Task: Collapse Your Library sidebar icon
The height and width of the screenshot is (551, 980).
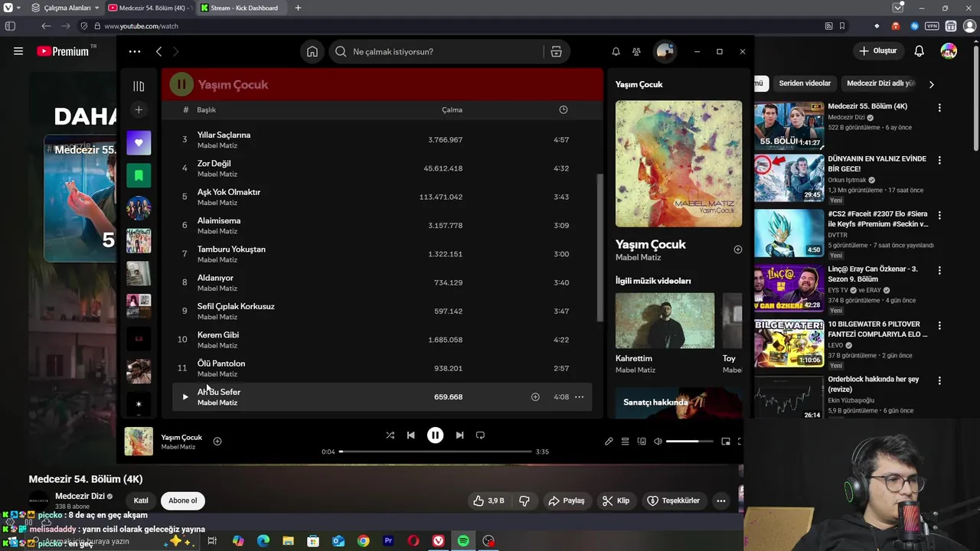Action: click(139, 86)
